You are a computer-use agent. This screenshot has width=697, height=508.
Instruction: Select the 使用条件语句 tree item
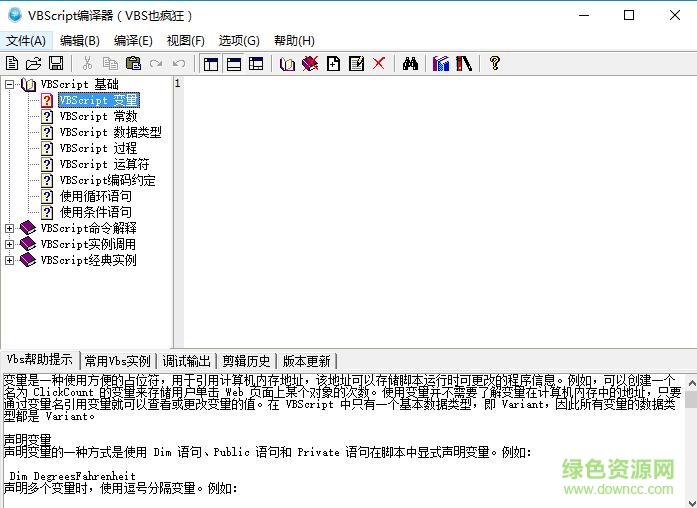[96, 212]
